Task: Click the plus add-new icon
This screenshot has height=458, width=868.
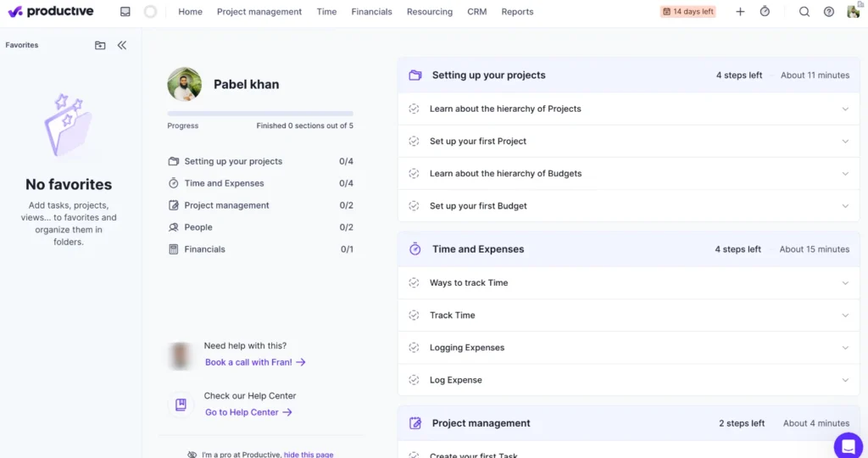Action: [x=740, y=12]
